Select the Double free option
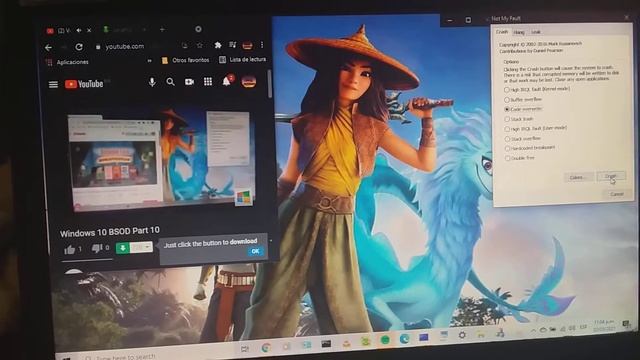 tap(520, 158)
